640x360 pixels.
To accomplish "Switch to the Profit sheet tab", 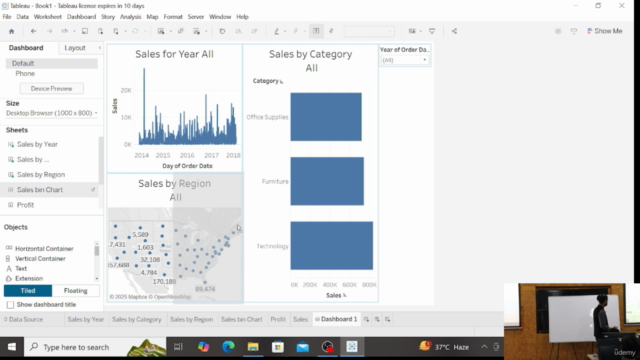I will [x=278, y=319].
